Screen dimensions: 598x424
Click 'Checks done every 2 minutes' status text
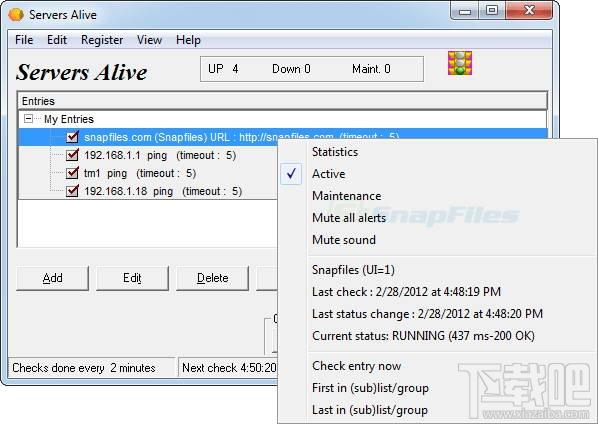[x=84, y=368]
